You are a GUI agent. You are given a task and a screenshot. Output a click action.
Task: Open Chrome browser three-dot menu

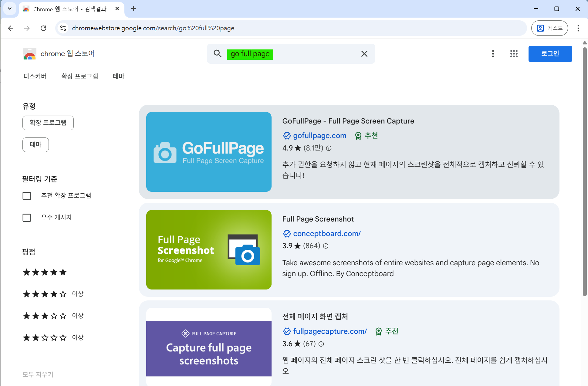click(x=578, y=28)
